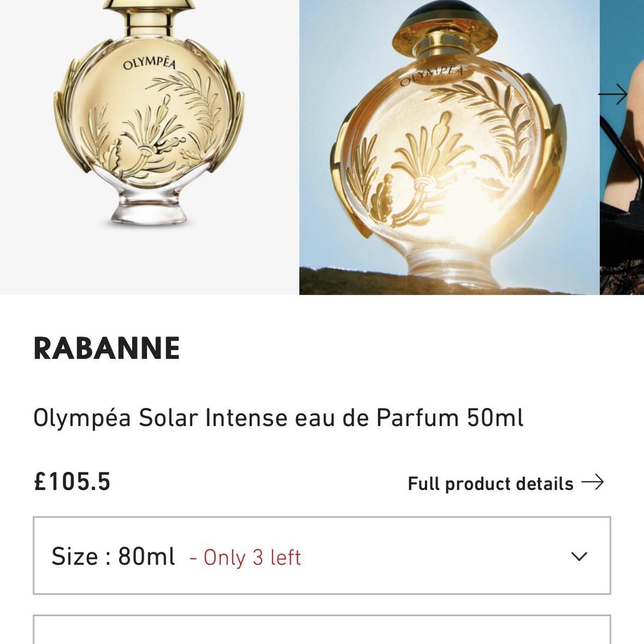Click the £105.5 price
Image resolution: width=644 pixels, height=644 pixels.
click(x=72, y=481)
